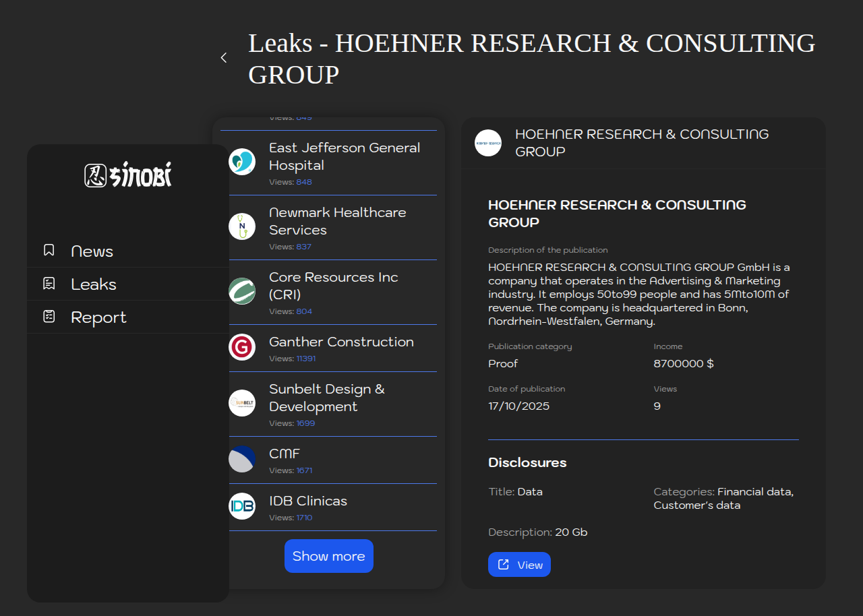Click the Sunbelt Design & Development logo
This screenshot has height=616, width=863.
(242, 403)
